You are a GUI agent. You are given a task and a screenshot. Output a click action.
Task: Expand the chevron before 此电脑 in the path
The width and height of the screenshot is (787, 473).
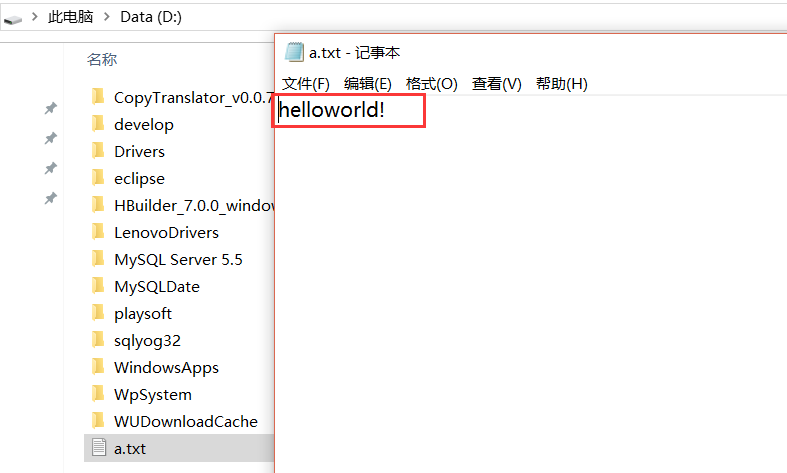[35, 18]
